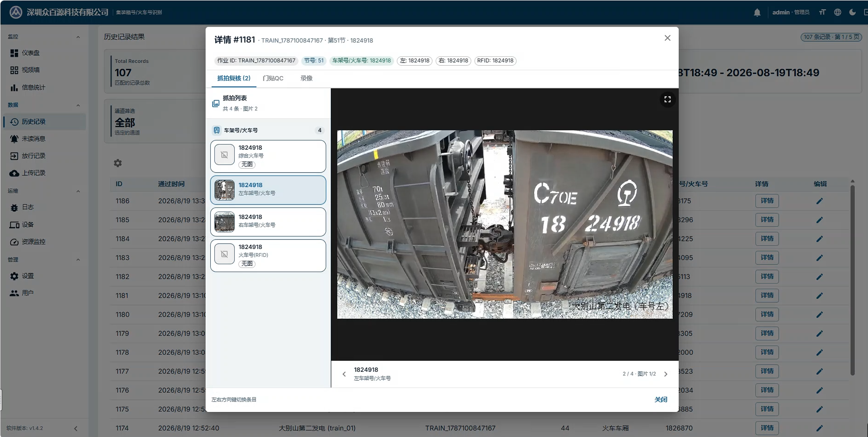868x437 pixels.
Task: Open 用户 users in sidebar
Action: coord(44,293)
